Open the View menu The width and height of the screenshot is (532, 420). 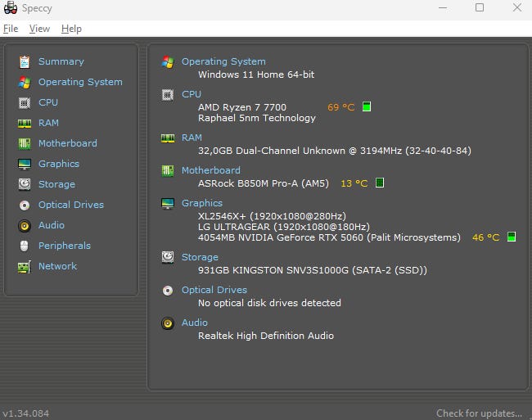[39, 29]
